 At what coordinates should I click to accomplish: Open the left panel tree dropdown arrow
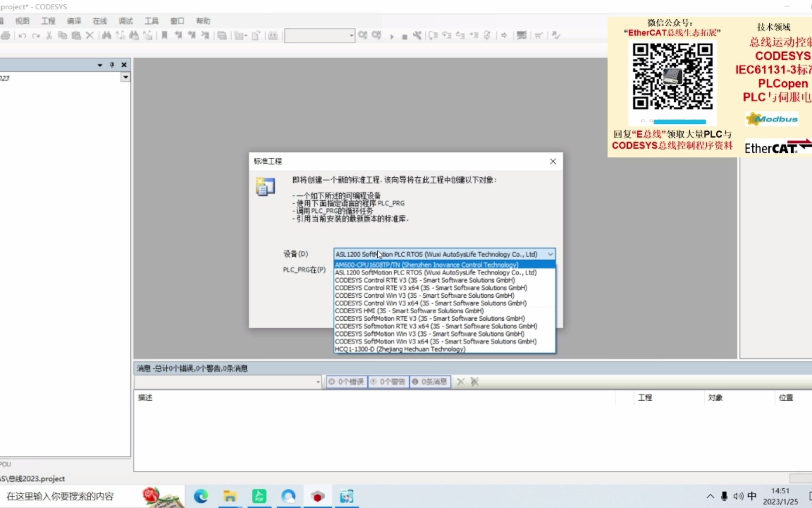125,77
